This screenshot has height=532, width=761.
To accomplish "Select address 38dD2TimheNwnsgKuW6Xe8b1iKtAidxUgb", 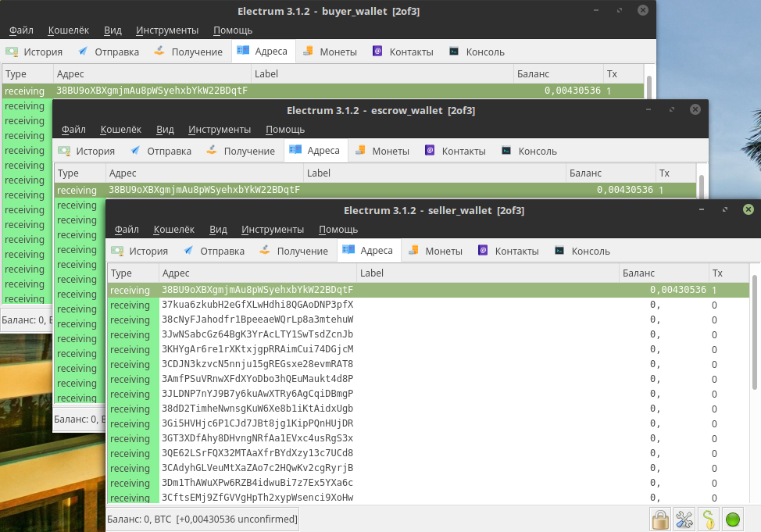I will pos(428,409).
